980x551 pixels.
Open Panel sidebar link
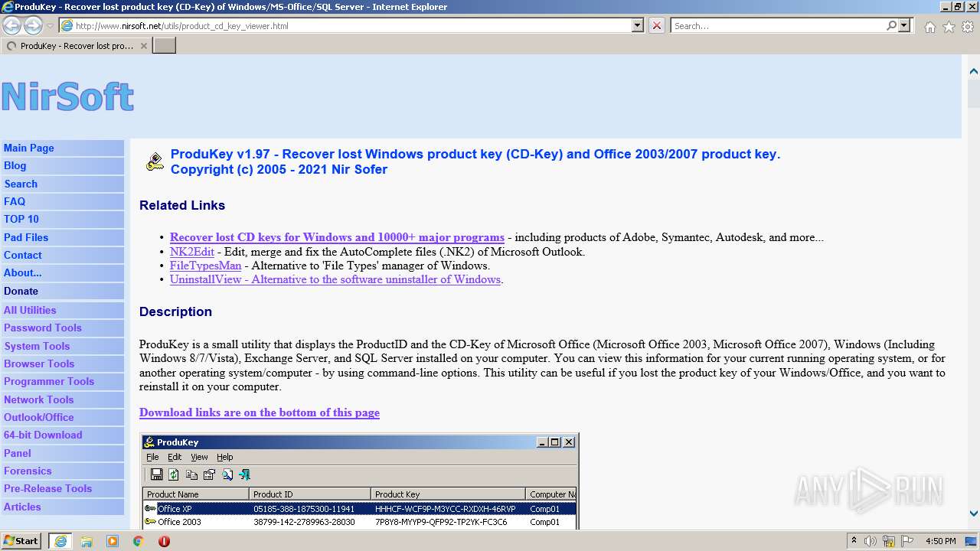point(62,453)
